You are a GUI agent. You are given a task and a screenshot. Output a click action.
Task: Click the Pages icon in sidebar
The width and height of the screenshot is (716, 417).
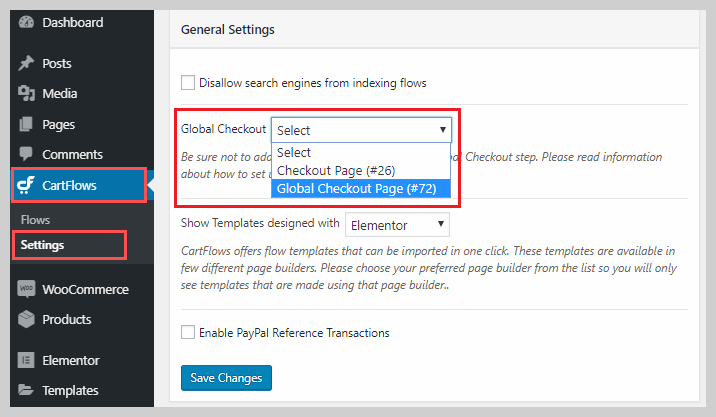click(x=26, y=124)
